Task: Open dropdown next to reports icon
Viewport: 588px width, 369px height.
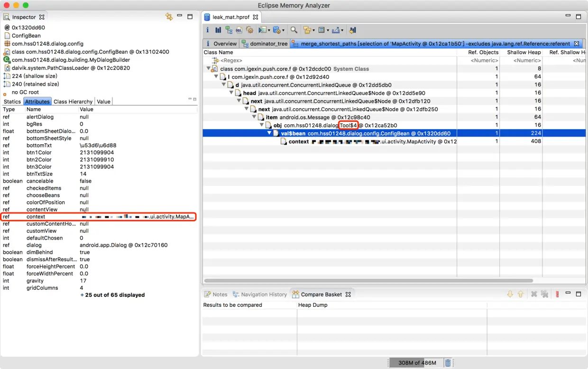Action: pos(268,30)
